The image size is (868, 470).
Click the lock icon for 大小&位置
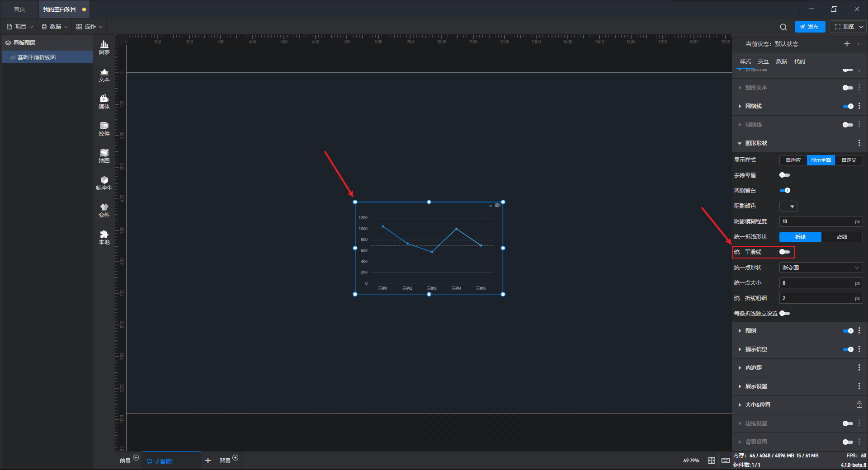pyautogui.click(x=859, y=405)
